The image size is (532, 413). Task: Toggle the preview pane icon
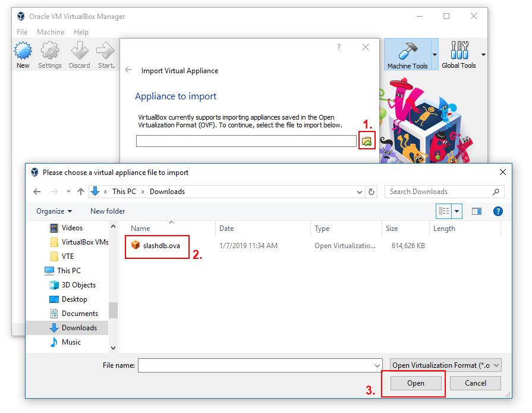tap(476, 211)
